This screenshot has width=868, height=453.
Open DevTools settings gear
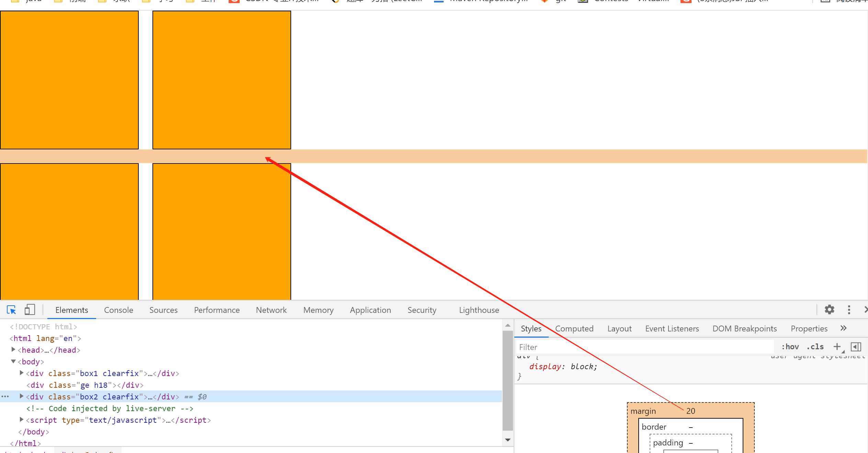pyautogui.click(x=830, y=310)
